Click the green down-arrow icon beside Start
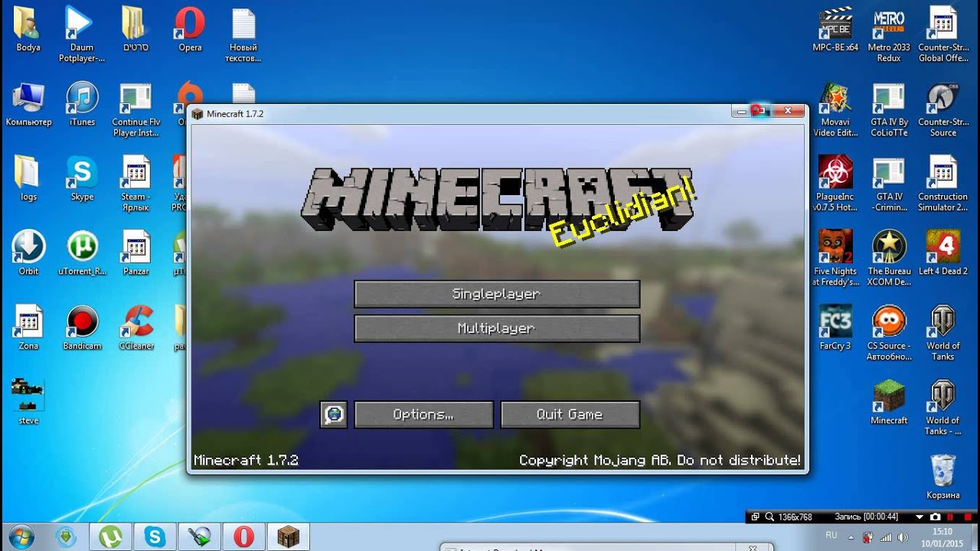The height and width of the screenshot is (551, 980). coord(67,537)
